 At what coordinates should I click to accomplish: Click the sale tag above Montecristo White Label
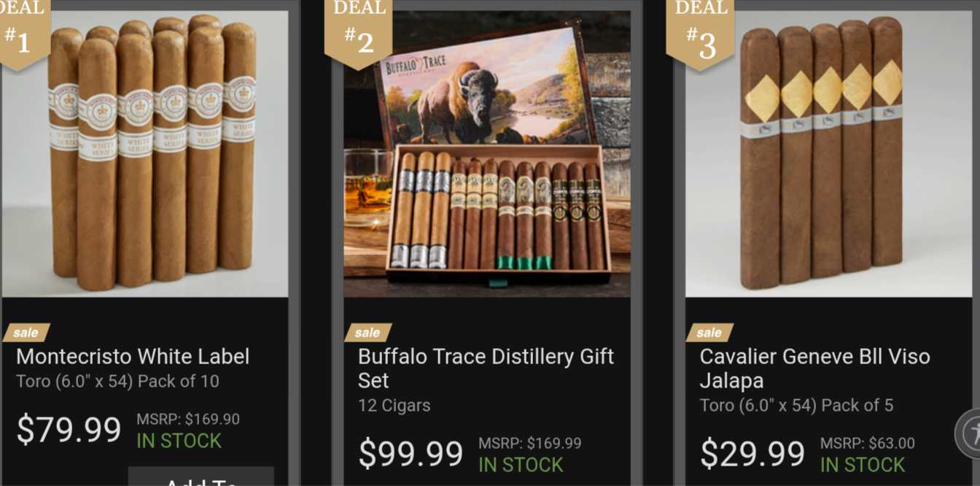(x=26, y=333)
